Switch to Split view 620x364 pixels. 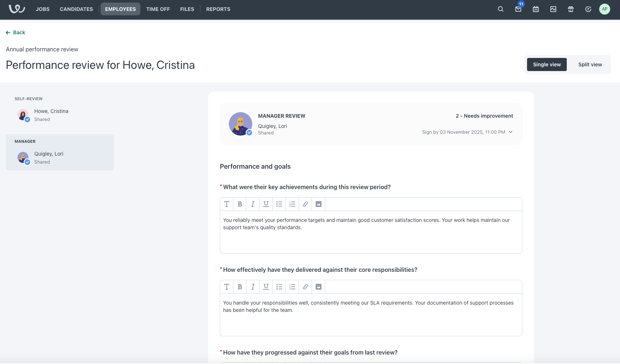click(x=590, y=64)
